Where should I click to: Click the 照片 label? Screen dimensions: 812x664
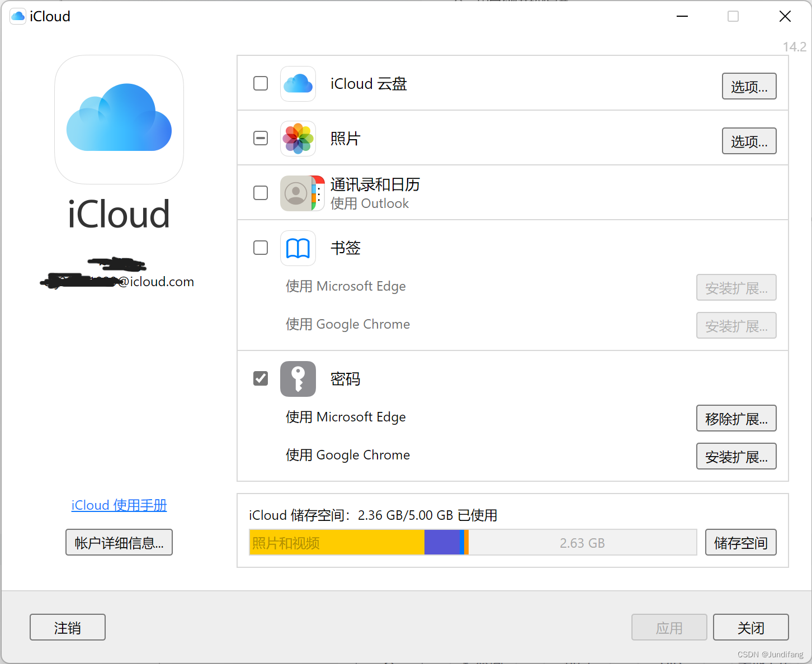click(346, 139)
